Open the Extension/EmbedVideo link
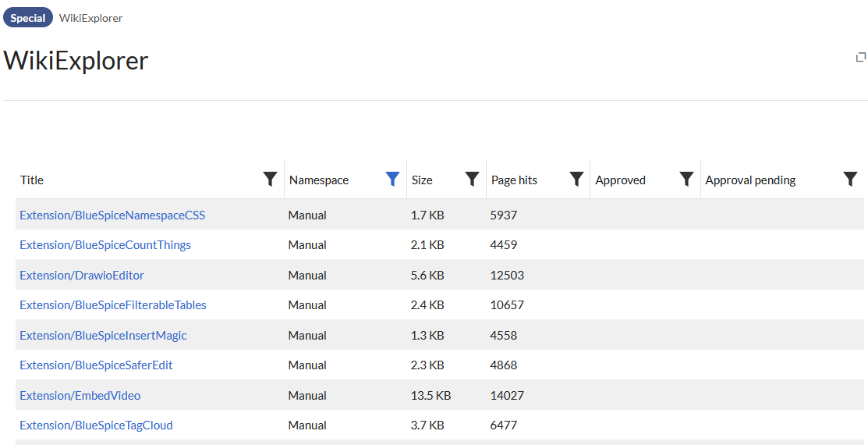This screenshot has height=445, width=868. tap(80, 396)
